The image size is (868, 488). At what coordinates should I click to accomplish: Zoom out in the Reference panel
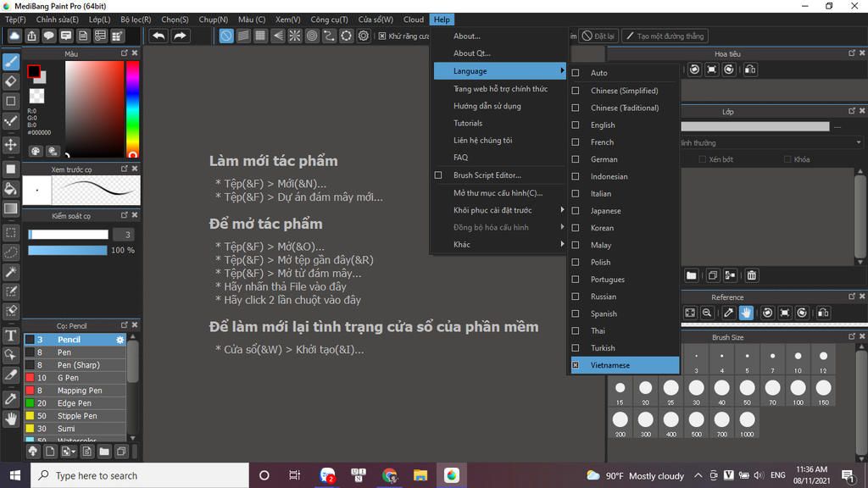click(x=707, y=313)
